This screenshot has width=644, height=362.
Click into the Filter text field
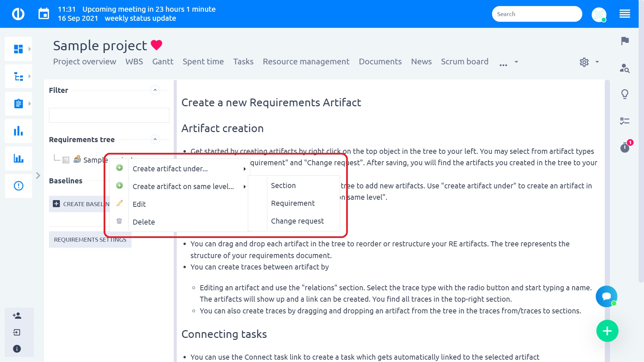point(109,115)
